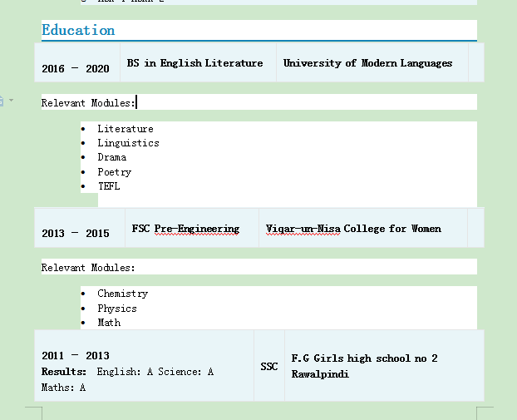Click the Linguistics bullet item

coord(128,143)
